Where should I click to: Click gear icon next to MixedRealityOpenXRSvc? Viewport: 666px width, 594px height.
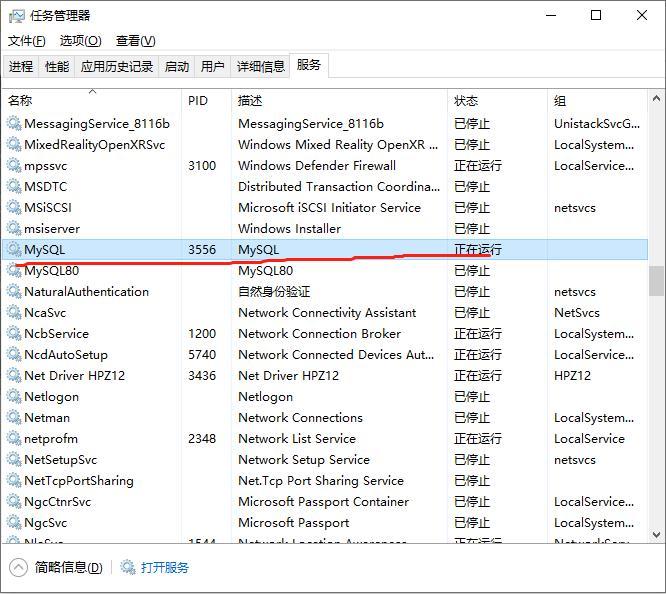[14, 144]
